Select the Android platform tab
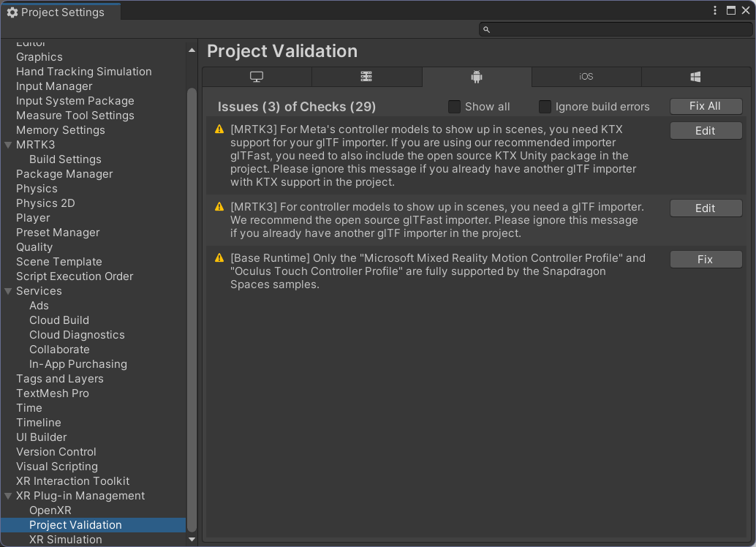The image size is (756, 547). coord(477,77)
